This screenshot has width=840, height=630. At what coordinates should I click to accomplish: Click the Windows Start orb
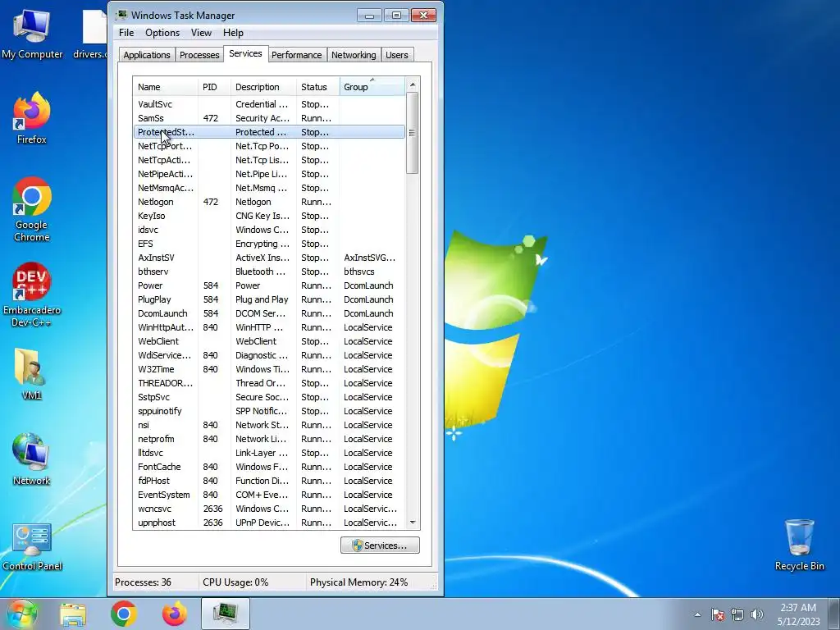[x=22, y=614]
